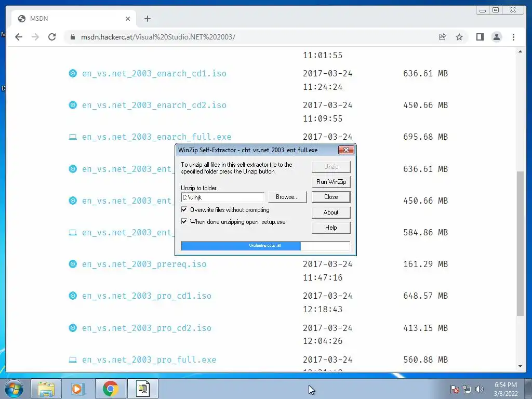Open the Windows Start menu
532x399 pixels.
click(x=14, y=389)
